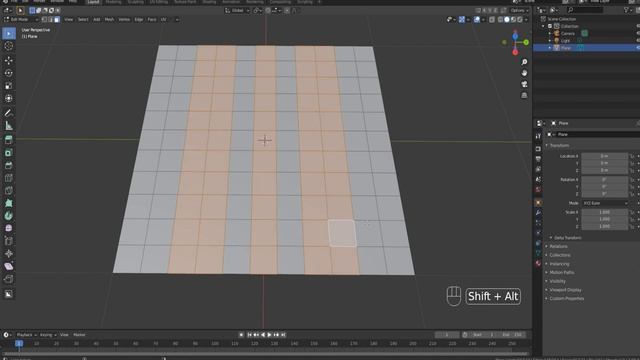The image size is (640, 360).
Task: Switch to wireframe viewport shading
Action: [x=500, y=20]
